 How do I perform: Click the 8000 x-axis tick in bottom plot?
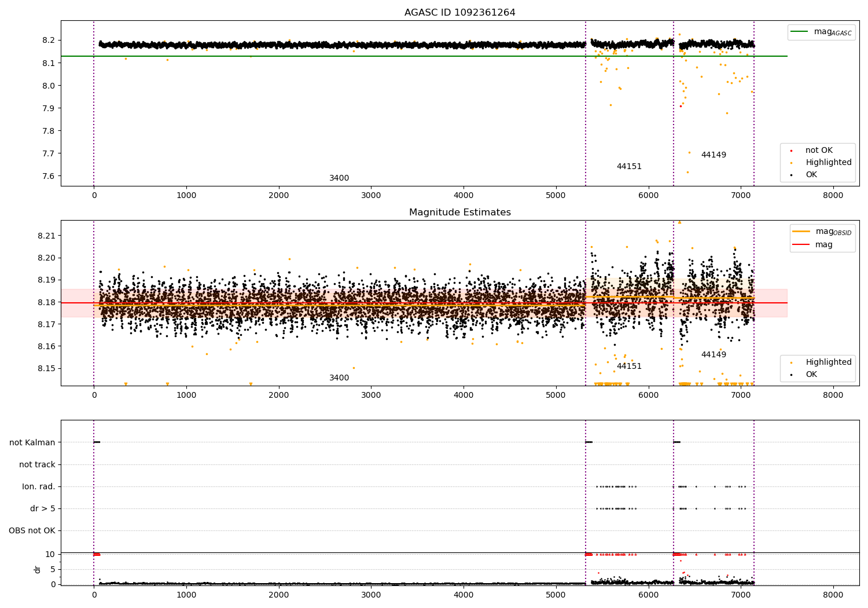pyautogui.click(x=833, y=595)
